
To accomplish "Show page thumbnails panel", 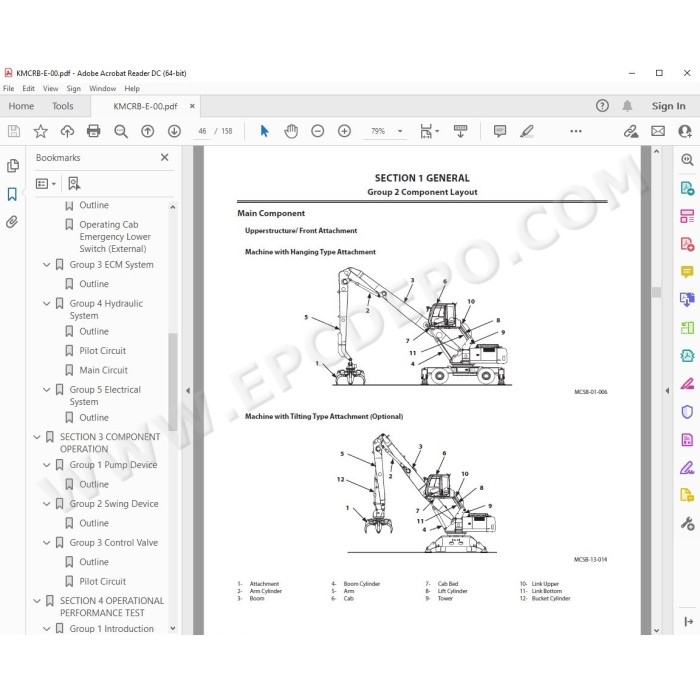I will point(12,166).
